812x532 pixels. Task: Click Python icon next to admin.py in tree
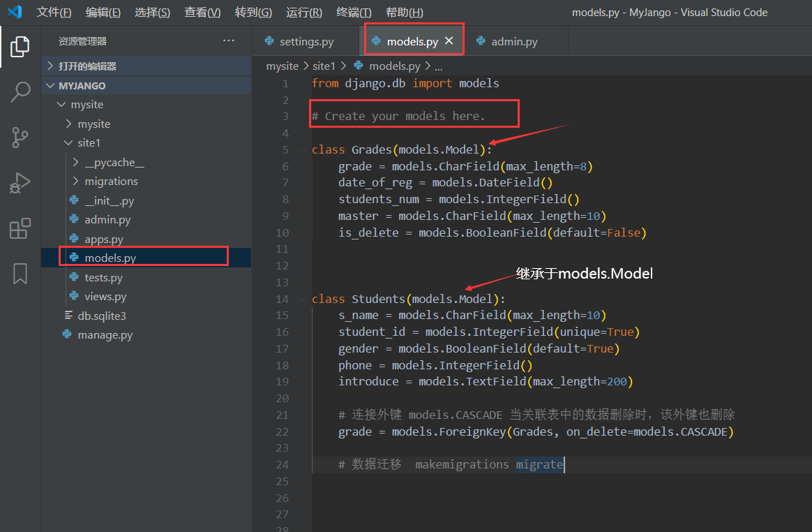coord(74,219)
